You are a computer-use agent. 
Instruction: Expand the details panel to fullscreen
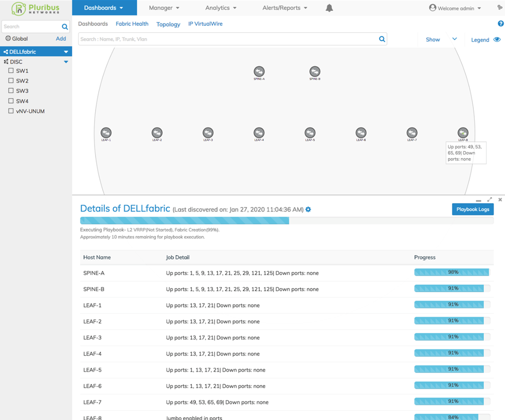[x=489, y=200]
